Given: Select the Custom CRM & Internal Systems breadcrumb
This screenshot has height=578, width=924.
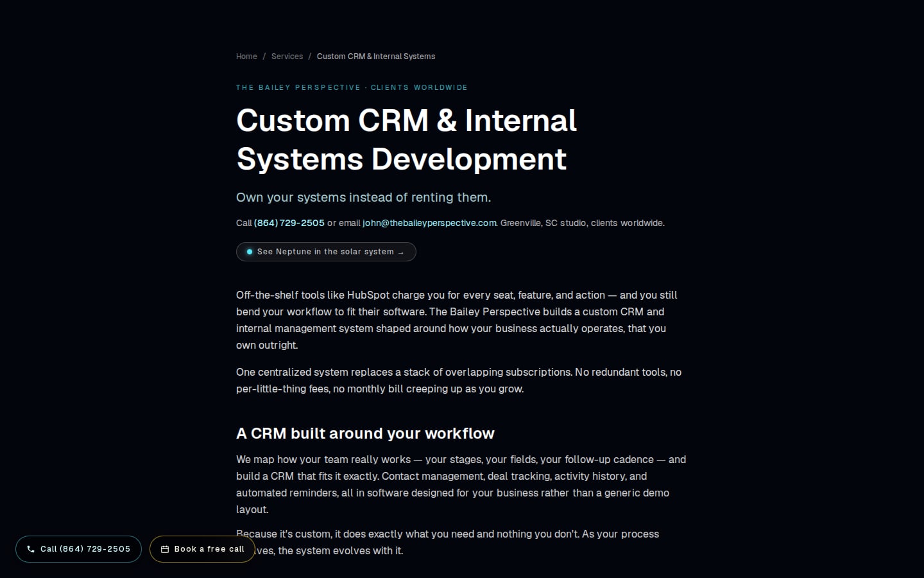Looking at the screenshot, I should [376, 57].
